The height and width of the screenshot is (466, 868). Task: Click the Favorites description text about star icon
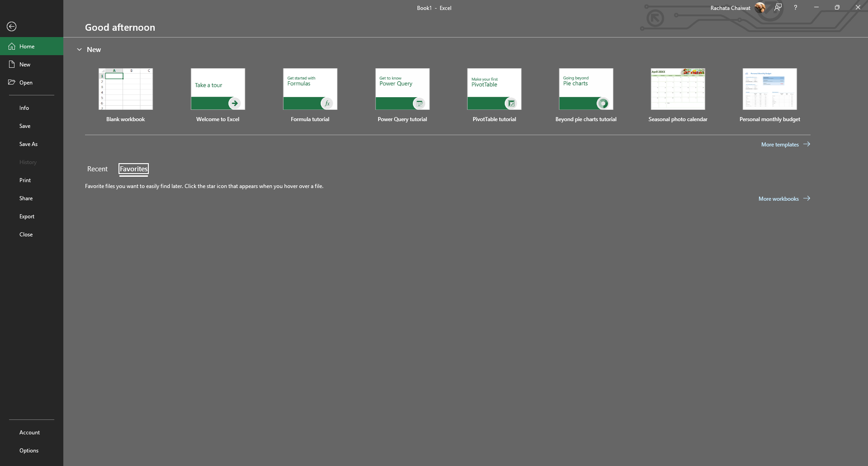tap(204, 186)
